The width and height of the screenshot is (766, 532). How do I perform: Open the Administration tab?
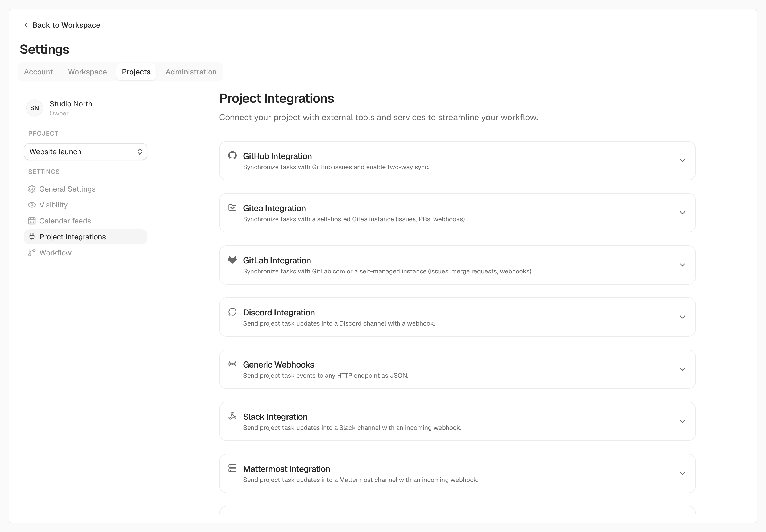coord(191,72)
